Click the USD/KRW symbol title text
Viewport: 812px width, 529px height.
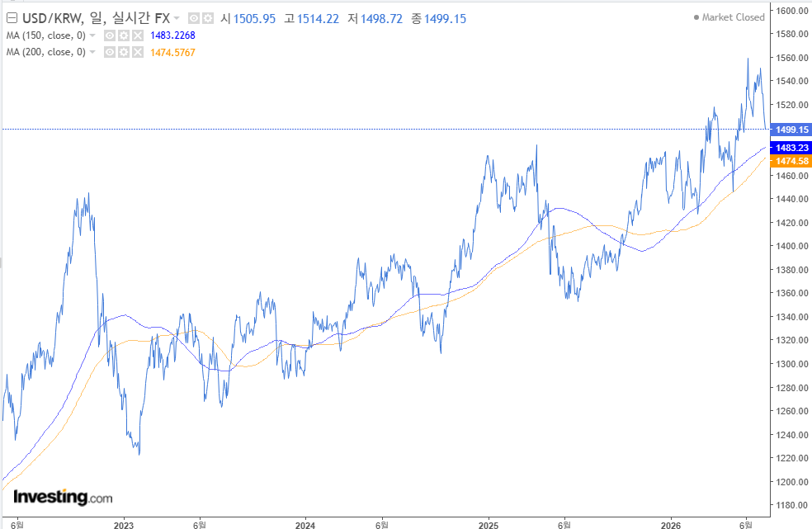(x=96, y=19)
